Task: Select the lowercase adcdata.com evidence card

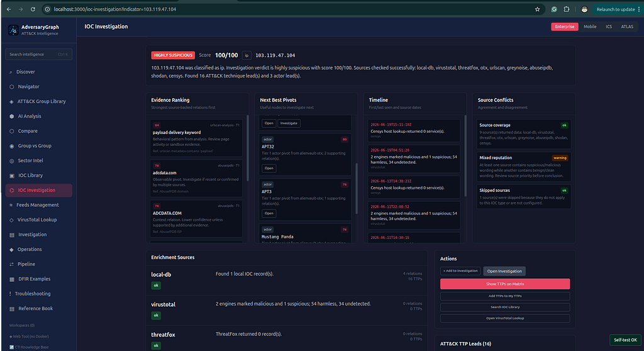Action: point(196,179)
